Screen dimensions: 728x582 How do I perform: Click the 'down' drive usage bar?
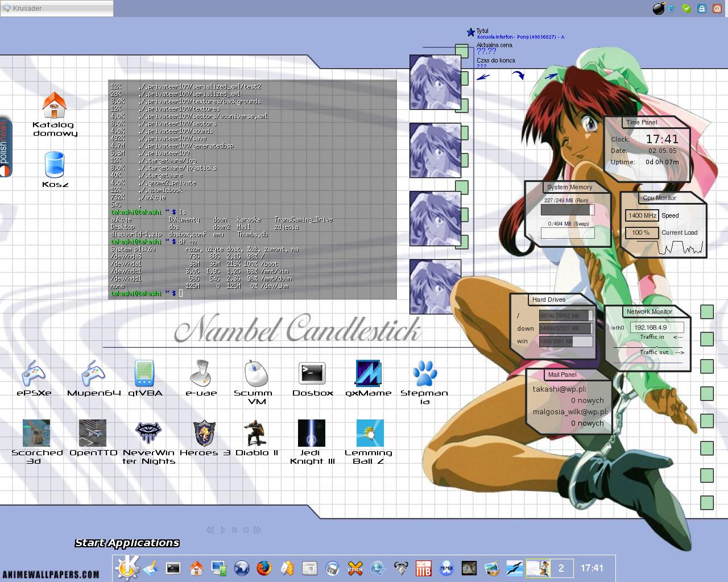point(566,329)
